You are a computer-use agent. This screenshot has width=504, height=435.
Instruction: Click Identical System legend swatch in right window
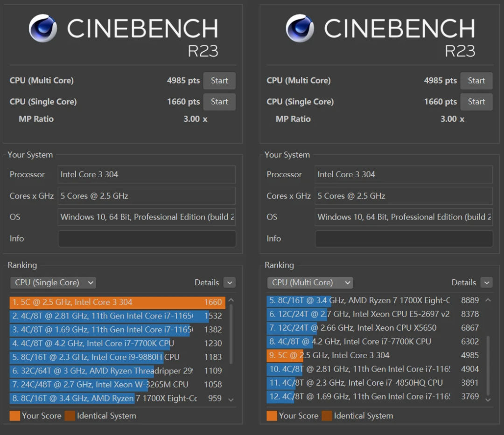click(x=327, y=416)
